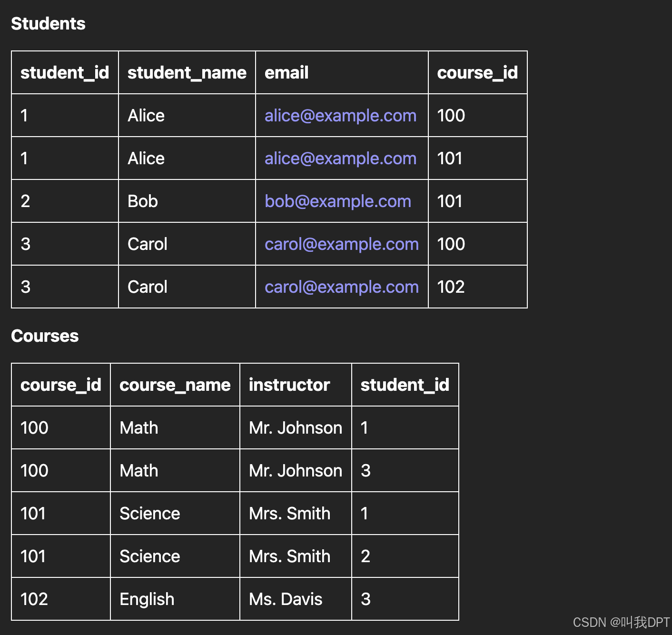Image resolution: width=672 pixels, height=635 pixels.
Task: Click the CSDN watermark text
Action: click(621, 622)
